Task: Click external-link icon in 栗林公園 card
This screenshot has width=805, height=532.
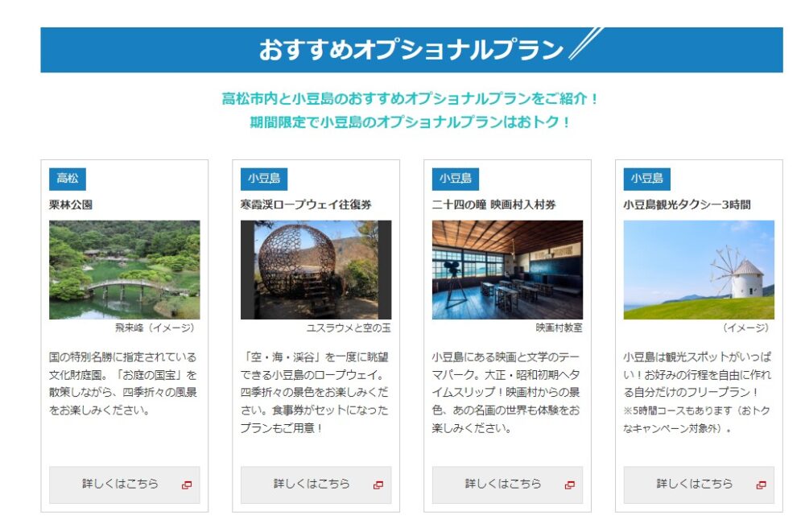Action: tap(187, 485)
